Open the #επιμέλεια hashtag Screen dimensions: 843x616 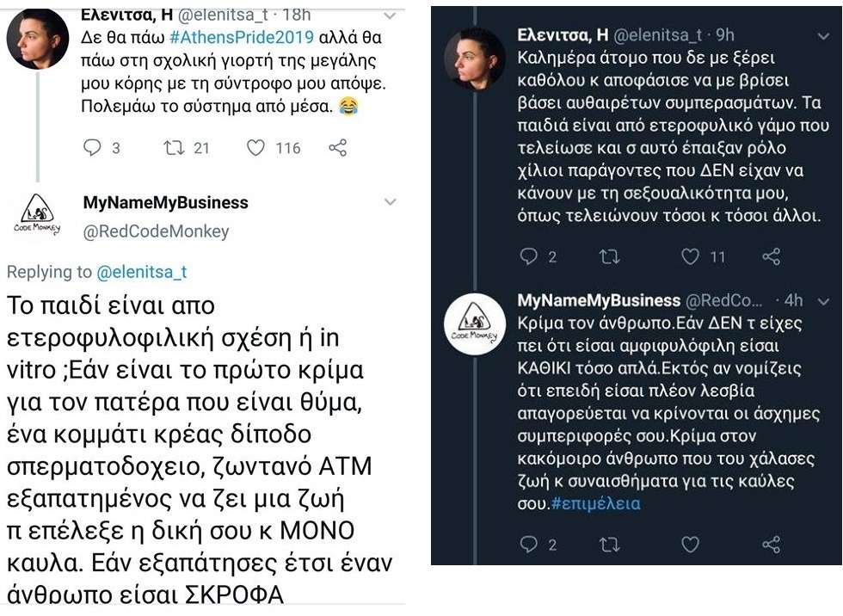[597, 503]
